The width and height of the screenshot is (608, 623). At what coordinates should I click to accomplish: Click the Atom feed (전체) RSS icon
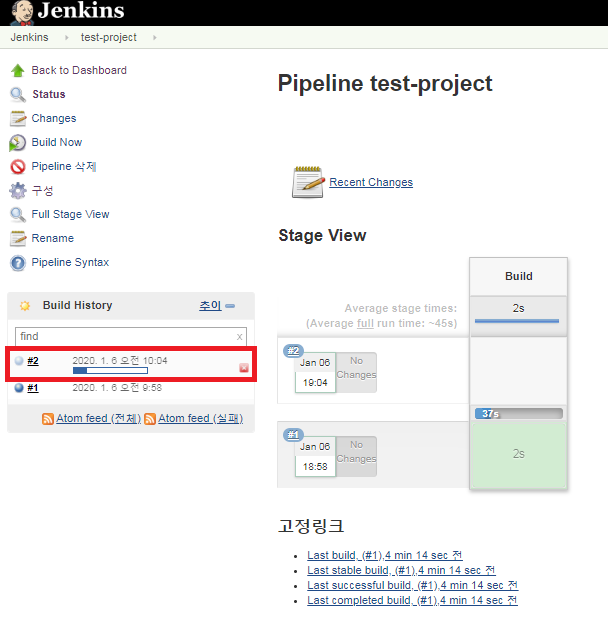point(48,419)
